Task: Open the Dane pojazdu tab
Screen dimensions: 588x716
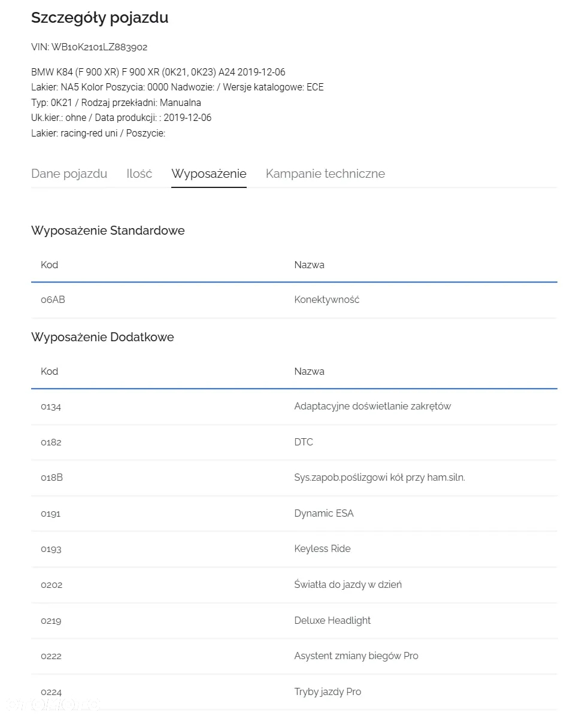Action: pos(69,174)
